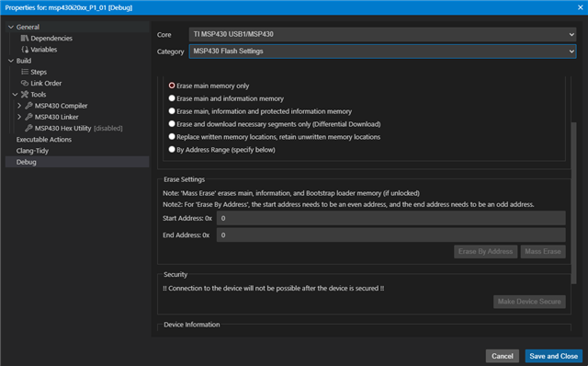Click the Tools wrench-and-screwdriver icon
This screenshot has height=366, width=588.
25,95
